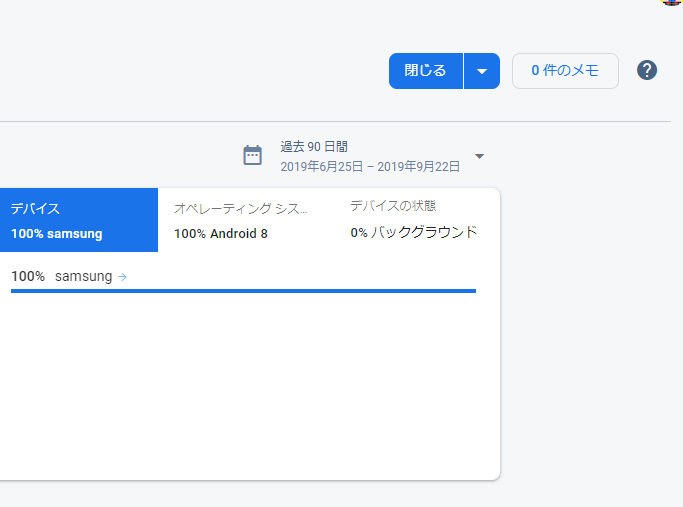Open the 0 件のメモ notes button
Image resolution: width=683 pixels, height=507 pixels.
tap(565, 71)
